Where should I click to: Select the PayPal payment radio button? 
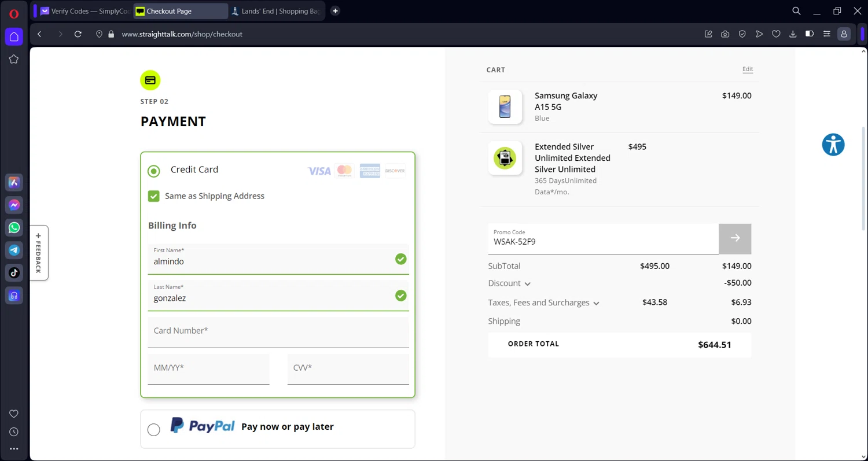(154, 430)
